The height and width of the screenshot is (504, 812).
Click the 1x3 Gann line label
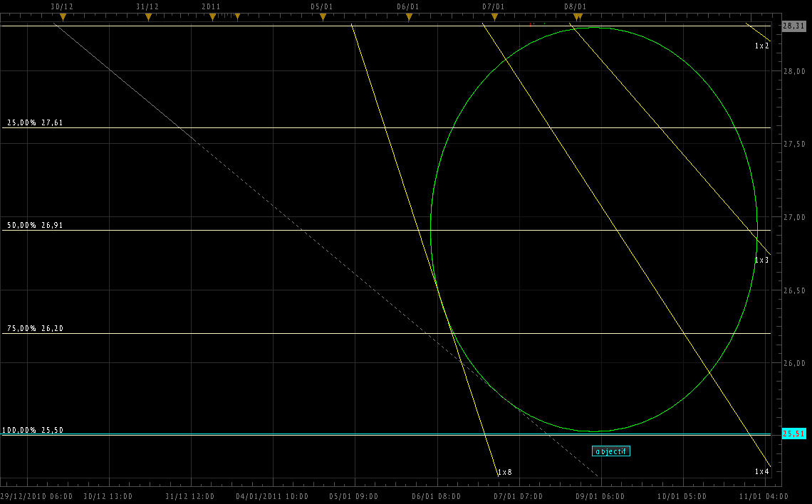[761, 261]
